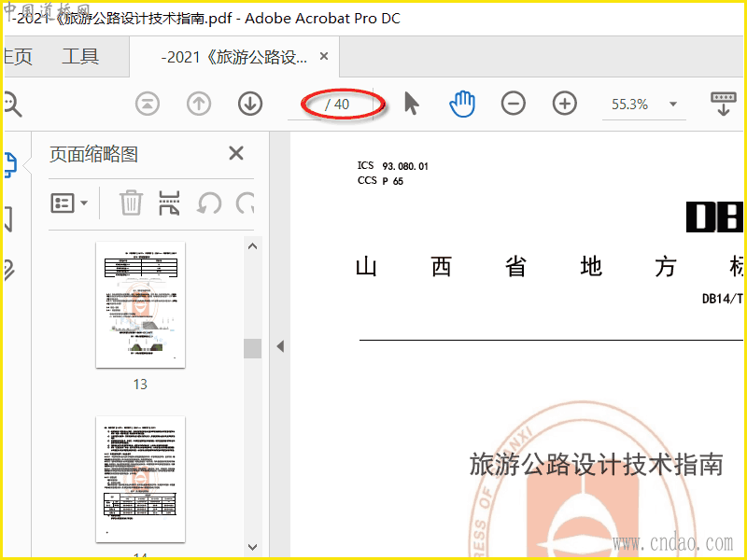Click the thumbnail panel scrollbar handle
The width and height of the screenshot is (747, 560).
[x=252, y=348]
